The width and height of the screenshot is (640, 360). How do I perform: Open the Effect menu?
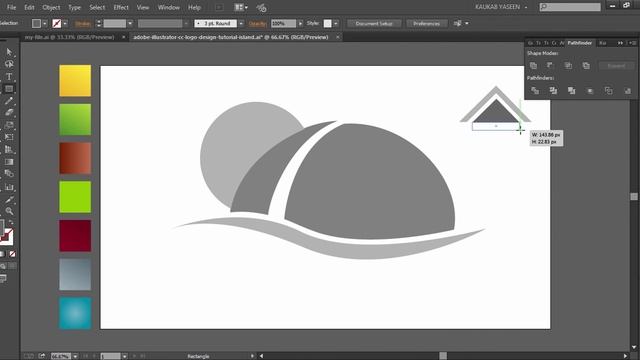point(121,7)
